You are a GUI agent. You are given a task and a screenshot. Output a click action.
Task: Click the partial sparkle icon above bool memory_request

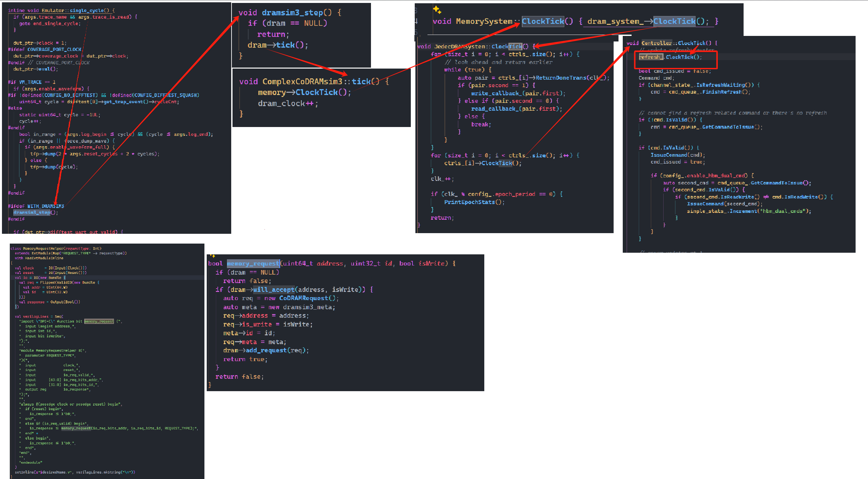click(213, 256)
